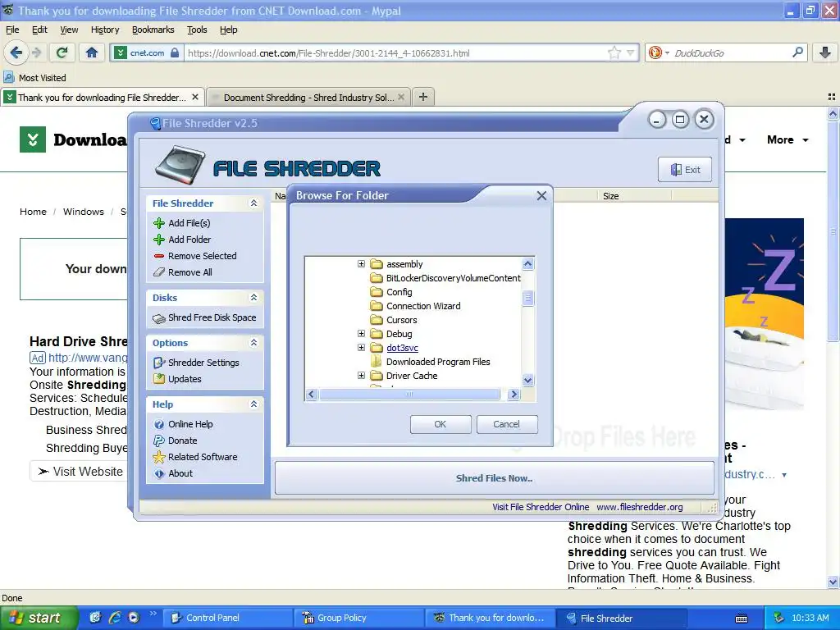Switch to Document Shredding browser tab

(308, 98)
